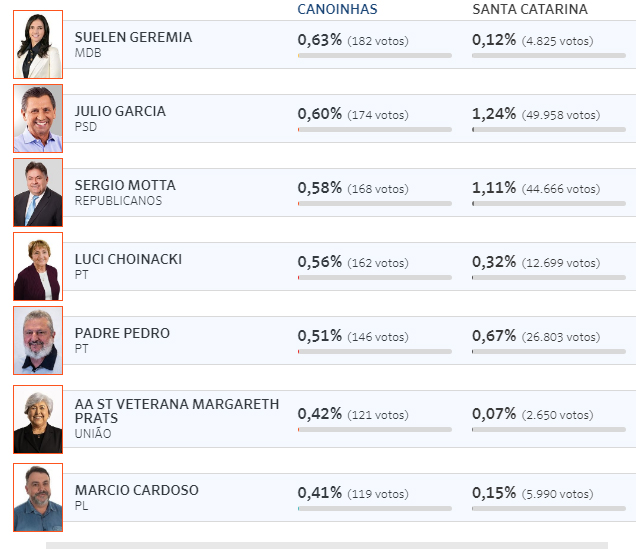The image size is (636, 549).
Task: Open AA ST VETERANA MARGARETH PRATS entry
Action: (x=177, y=411)
